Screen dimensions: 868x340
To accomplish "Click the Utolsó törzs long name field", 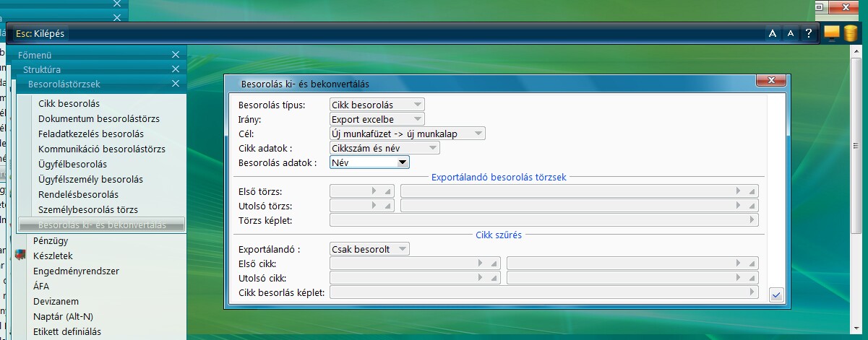I will pyautogui.click(x=580, y=206).
